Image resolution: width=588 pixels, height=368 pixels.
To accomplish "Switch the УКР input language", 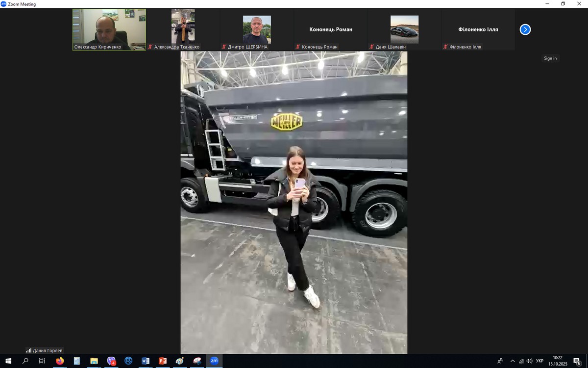I will coord(539,361).
